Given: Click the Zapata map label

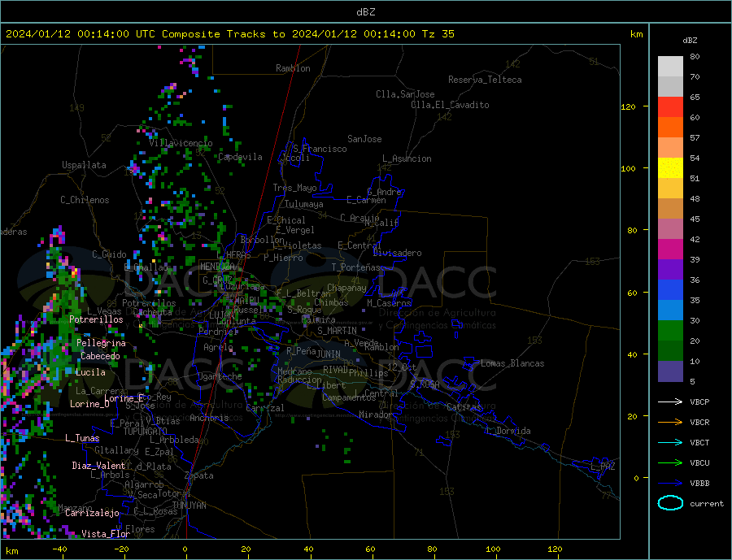Looking at the screenshot, I should 199,475.
